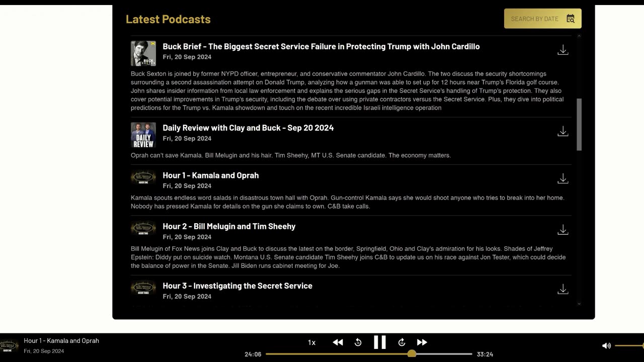The width and height of the screenshot is (644, 362).
Task: Download Hour 2 - Bill Melugin and Tim Sheehy
Action: [x=563, y=230]
